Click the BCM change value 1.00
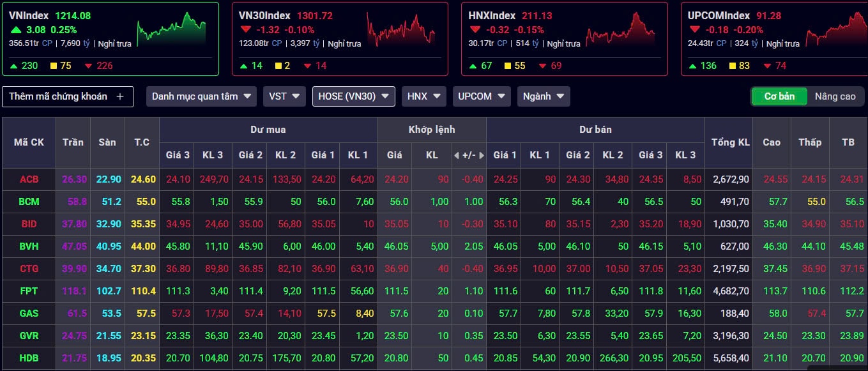This screenshot has width=868, height=371. click(473, 202)
